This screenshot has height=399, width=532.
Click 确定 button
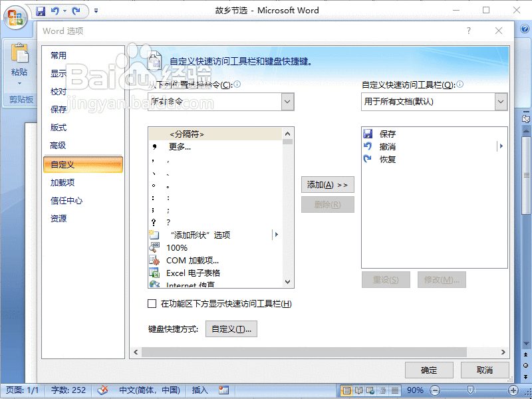(x=429, y=370)
